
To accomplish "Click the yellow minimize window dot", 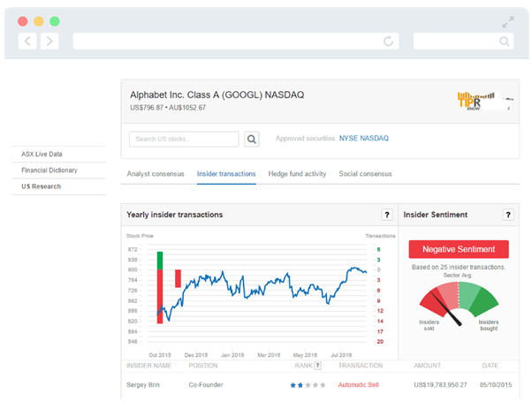I will pos(39,21).
